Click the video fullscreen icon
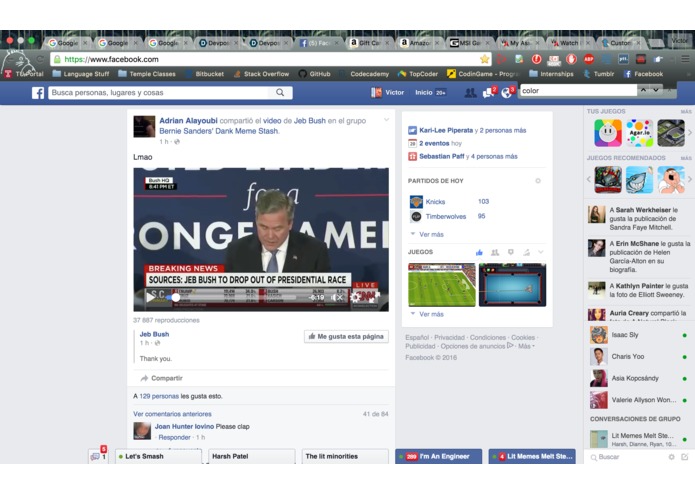The image size is (695, 494). pyautogui.click(x=376, y=297)
